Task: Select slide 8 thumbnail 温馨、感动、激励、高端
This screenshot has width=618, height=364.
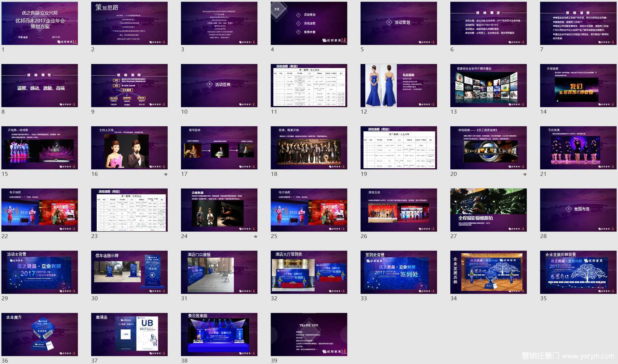Action: [40, 85]
